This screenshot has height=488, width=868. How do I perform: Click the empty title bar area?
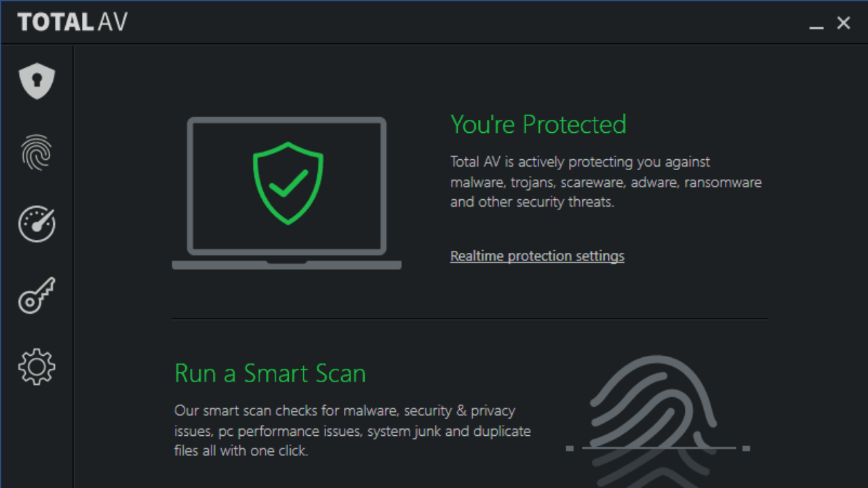coord(461,22)
